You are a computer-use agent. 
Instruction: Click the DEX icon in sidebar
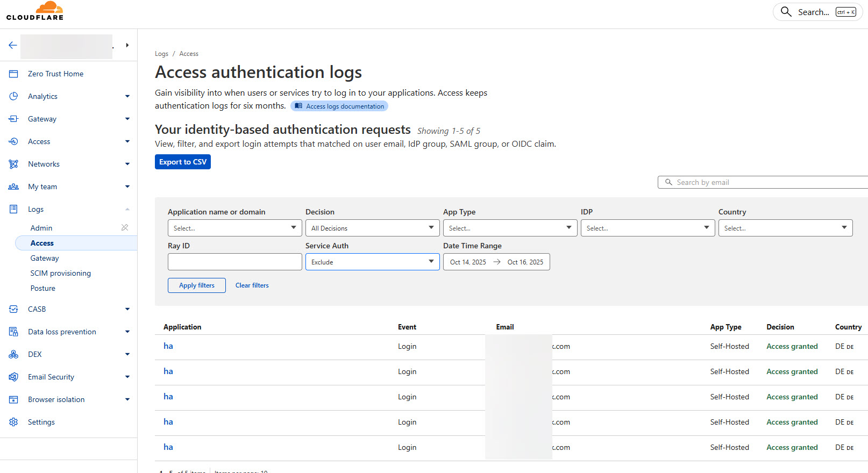click(13, 354)
